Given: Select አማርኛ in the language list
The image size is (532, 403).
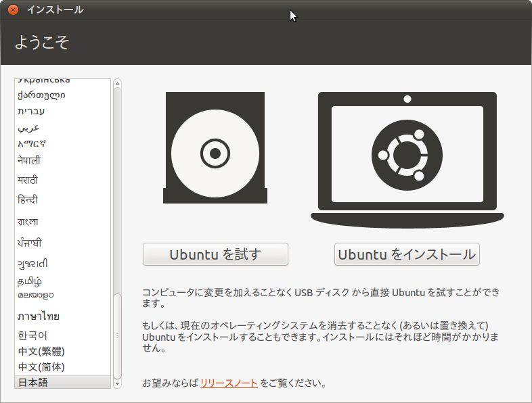Looking at the screenshot, I should click(x=62, y=144).
